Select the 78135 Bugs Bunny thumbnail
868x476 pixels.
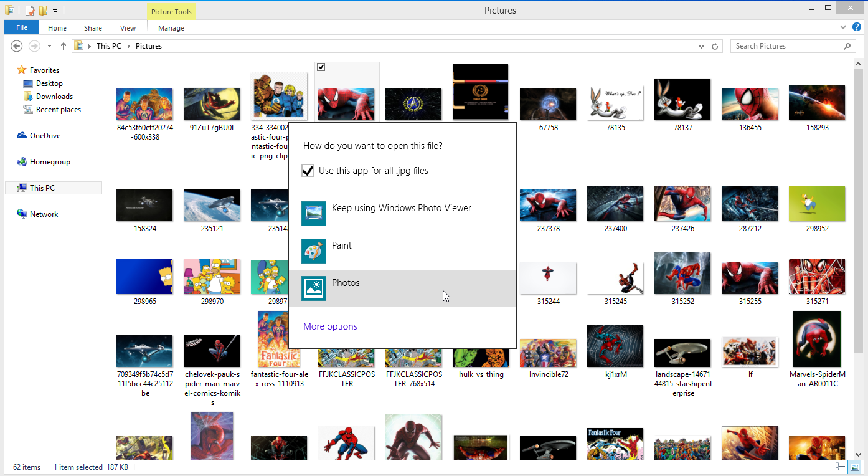[x=615, y=103]
